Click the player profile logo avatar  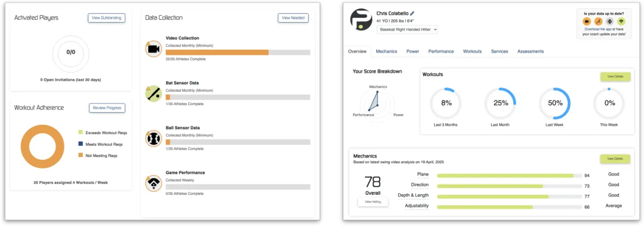(x=361, y=20)
